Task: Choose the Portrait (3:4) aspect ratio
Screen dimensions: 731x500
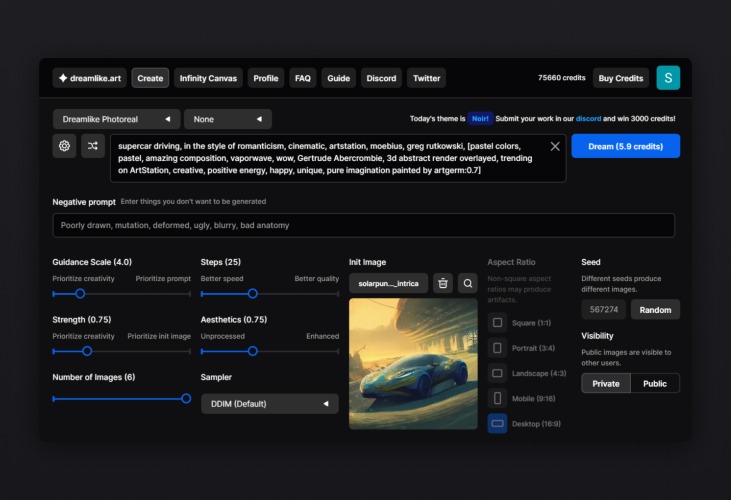Action: tap(497, 348)
